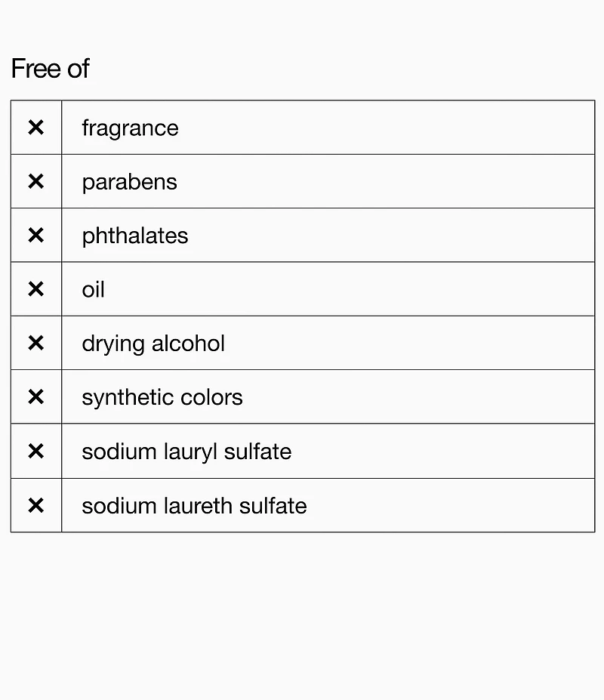Click the X icon beside fragrance
Image resolution: width=604 pixels, height=700 pixels.
(35, 128)
